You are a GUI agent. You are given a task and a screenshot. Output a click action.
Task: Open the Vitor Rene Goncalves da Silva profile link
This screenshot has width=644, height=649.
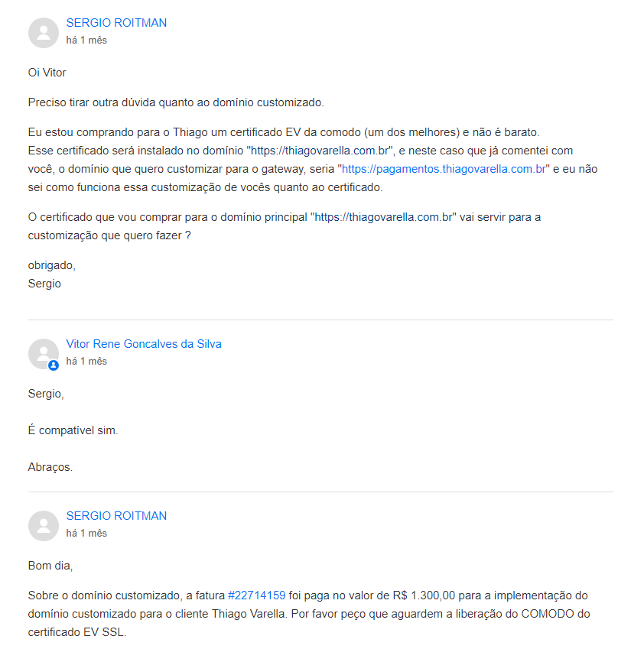144,344
